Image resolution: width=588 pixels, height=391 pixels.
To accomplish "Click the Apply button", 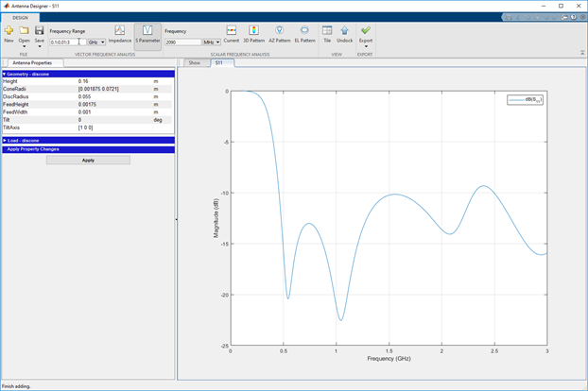I will click(x=88, y=160).
